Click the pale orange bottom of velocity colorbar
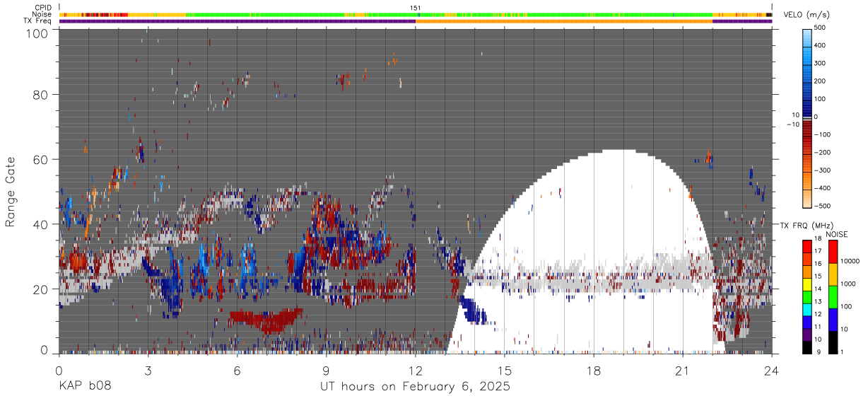Viewport: 868px width, 401px height. point(808,199)
